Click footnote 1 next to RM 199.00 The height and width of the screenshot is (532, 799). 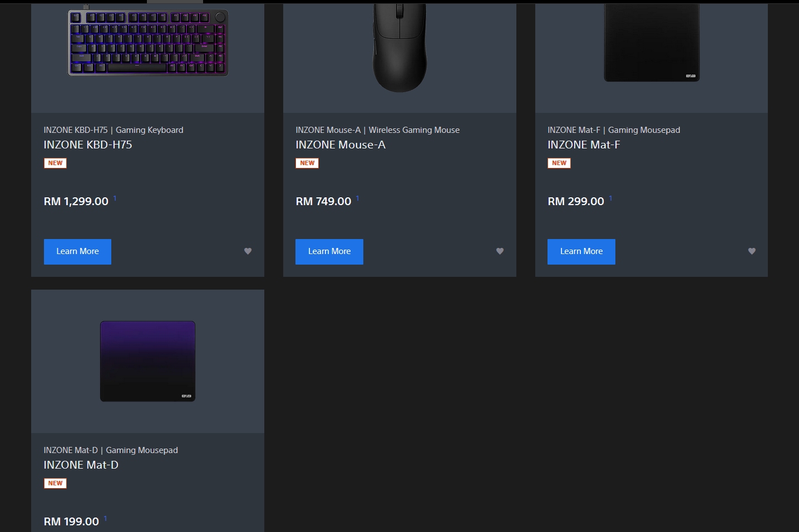(105, 518)
